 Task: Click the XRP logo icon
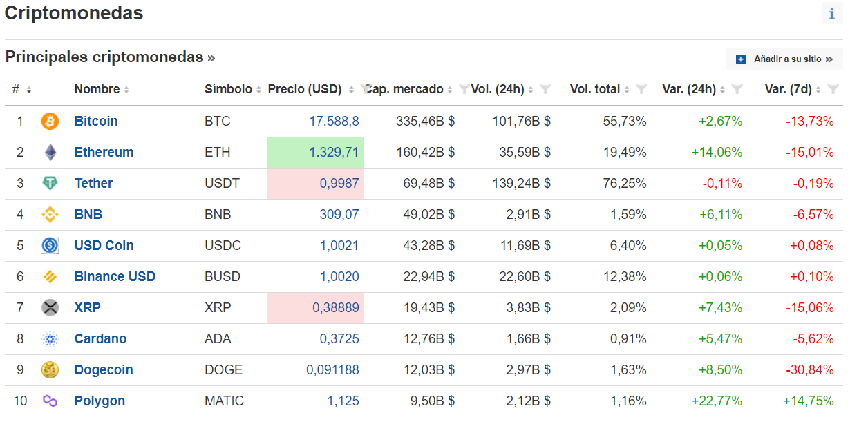pyautogui.click(x=50, y=308)
